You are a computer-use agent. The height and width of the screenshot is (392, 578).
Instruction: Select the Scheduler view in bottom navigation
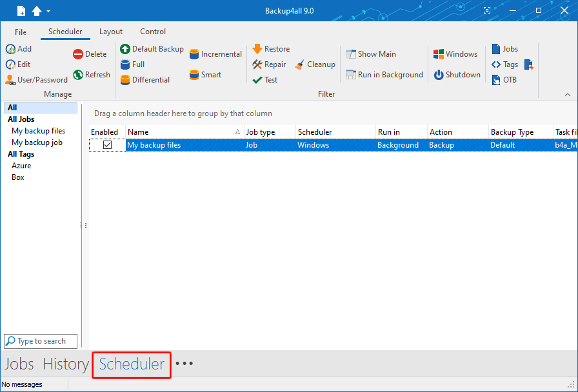click(132, 364)
